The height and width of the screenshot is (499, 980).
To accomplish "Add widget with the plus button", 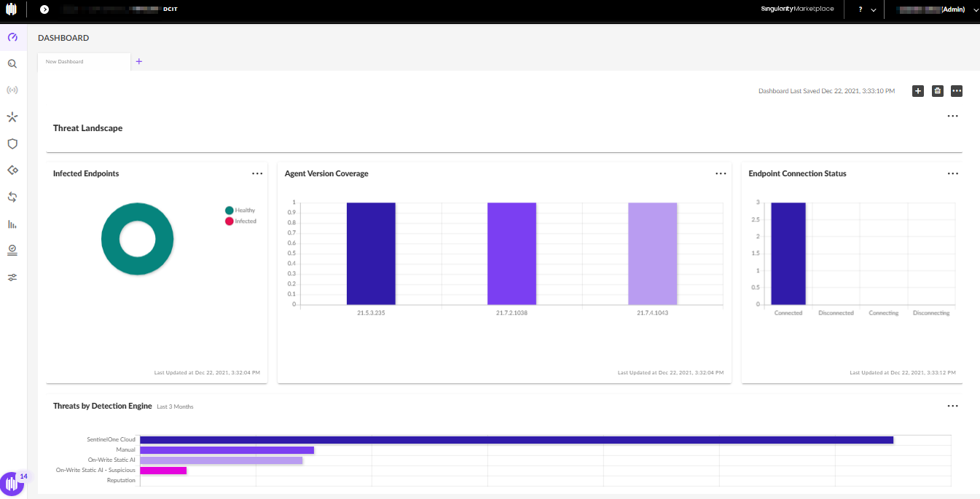I will 918,91.
